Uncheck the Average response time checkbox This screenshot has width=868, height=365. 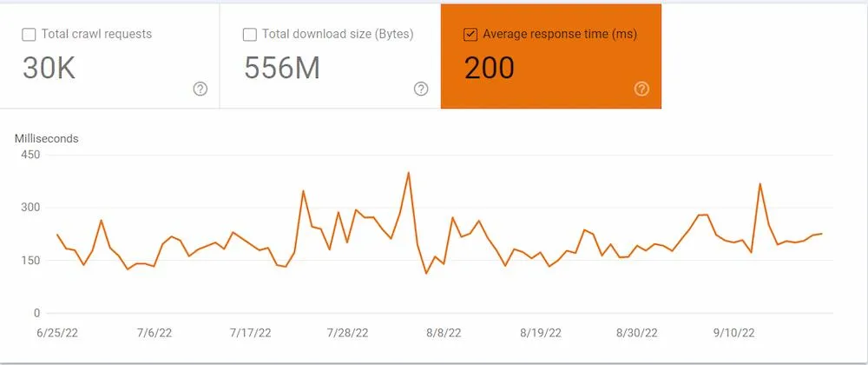tap(470, 35)
